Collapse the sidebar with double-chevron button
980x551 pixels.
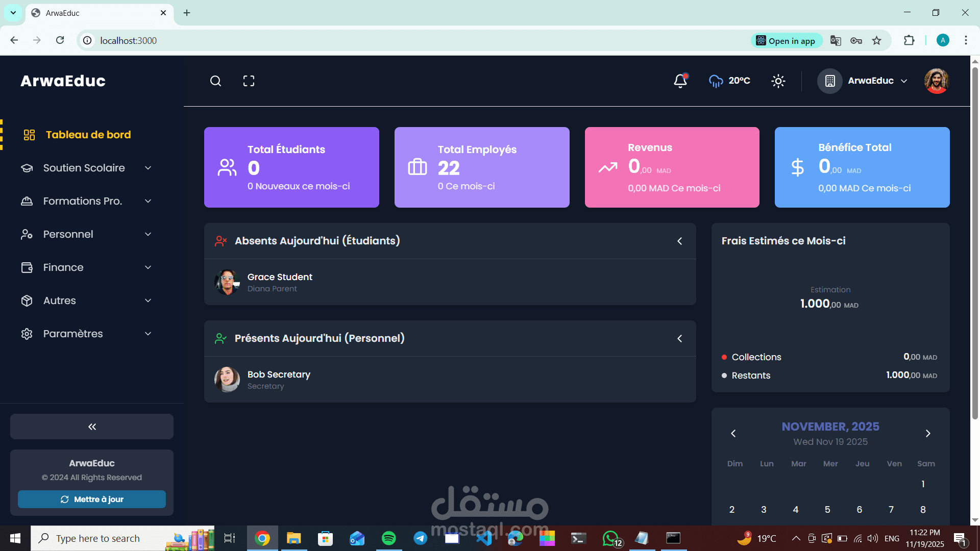92,427
